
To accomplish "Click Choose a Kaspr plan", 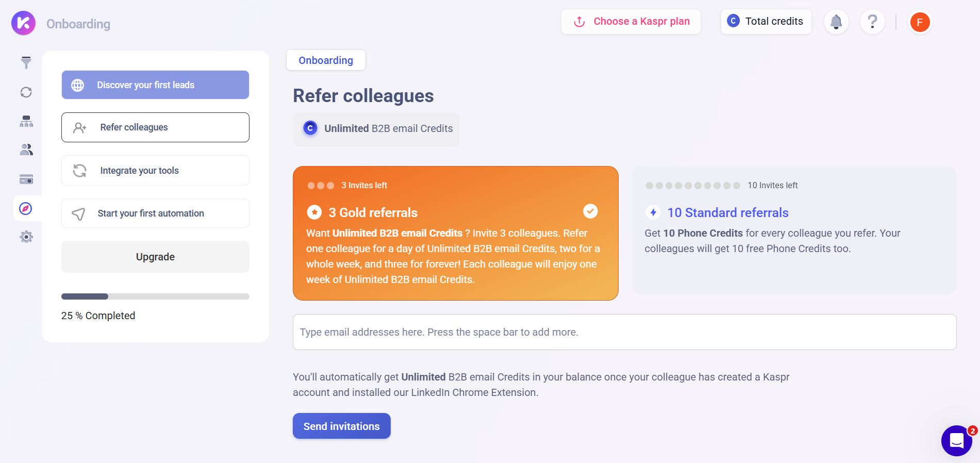I will pyautogui.click(x=631, y=22).
